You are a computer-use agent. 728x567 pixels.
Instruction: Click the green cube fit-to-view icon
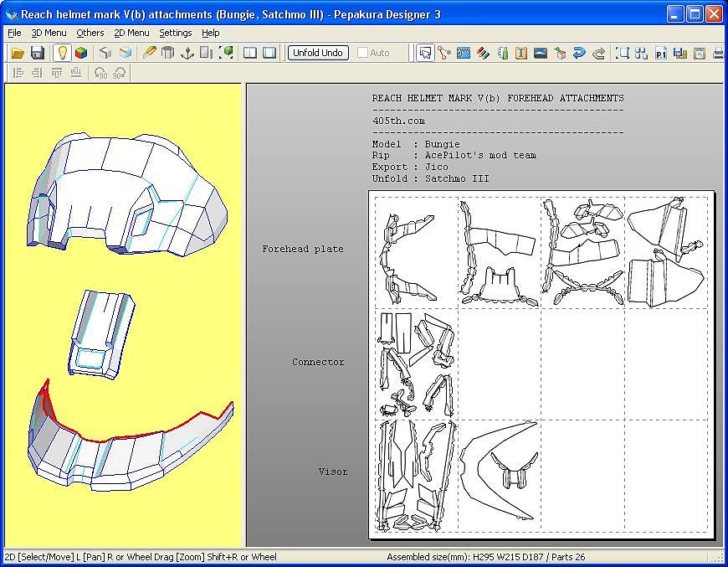coord(226,53)
